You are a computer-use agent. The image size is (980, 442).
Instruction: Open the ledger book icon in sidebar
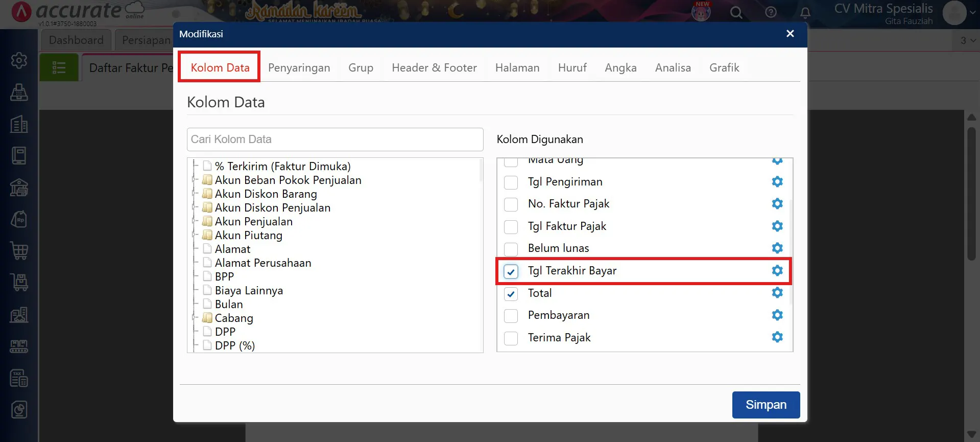[x=19, y=156]
